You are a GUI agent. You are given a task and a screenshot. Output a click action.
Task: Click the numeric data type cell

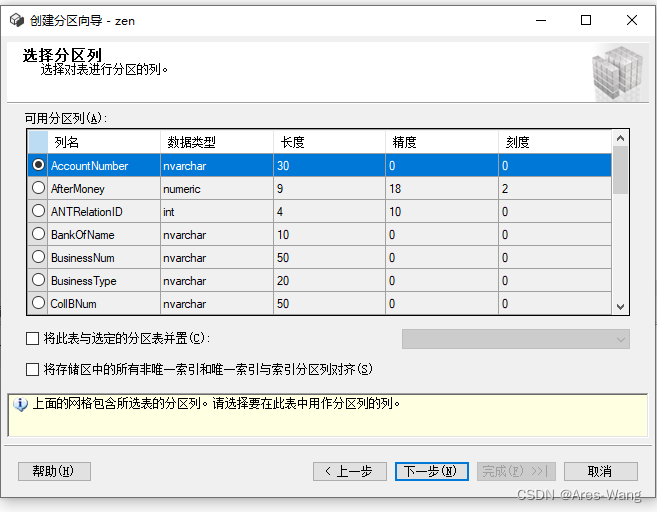pyautogui.click(x=217, y=188)
